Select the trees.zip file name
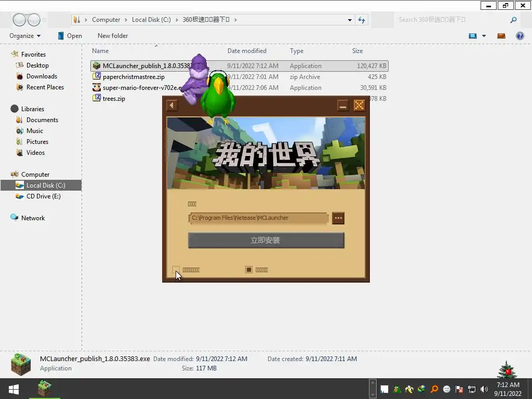This screenshot has width=532, height=399. [114, 98]
